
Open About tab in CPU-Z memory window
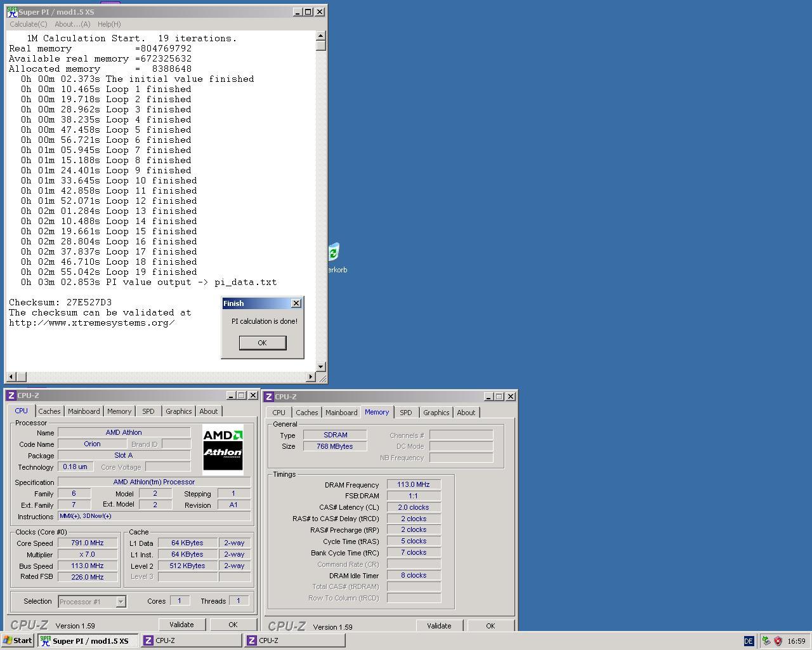coord(466,413)
